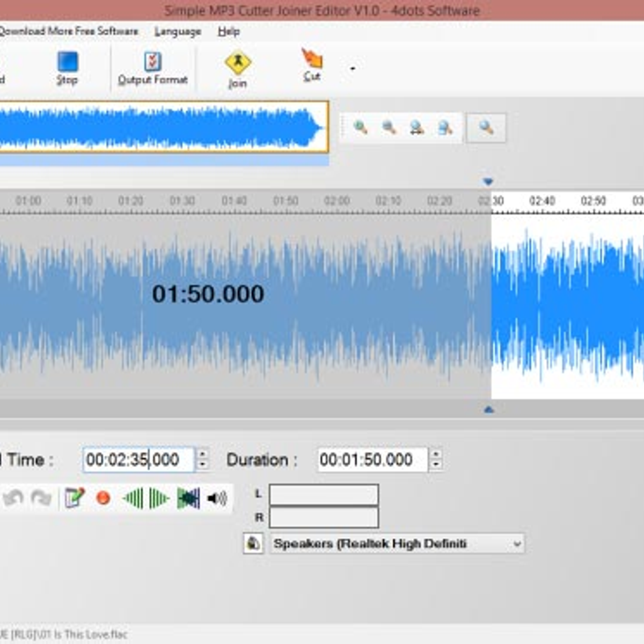Image resolution: width=644 pixels, height=644 pixels.
Task: Click the zoom-to-selection magnifier icon
Action: [445, 128]
